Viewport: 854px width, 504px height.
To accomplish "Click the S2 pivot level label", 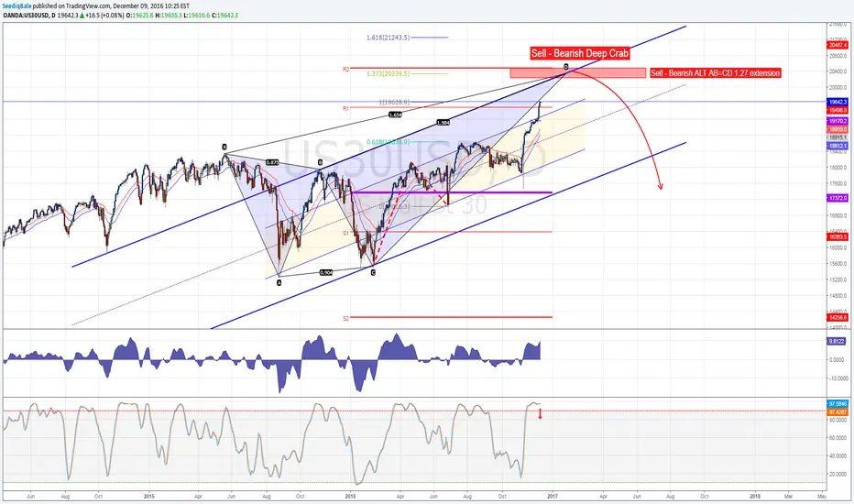I will click(x=345, y=318).
